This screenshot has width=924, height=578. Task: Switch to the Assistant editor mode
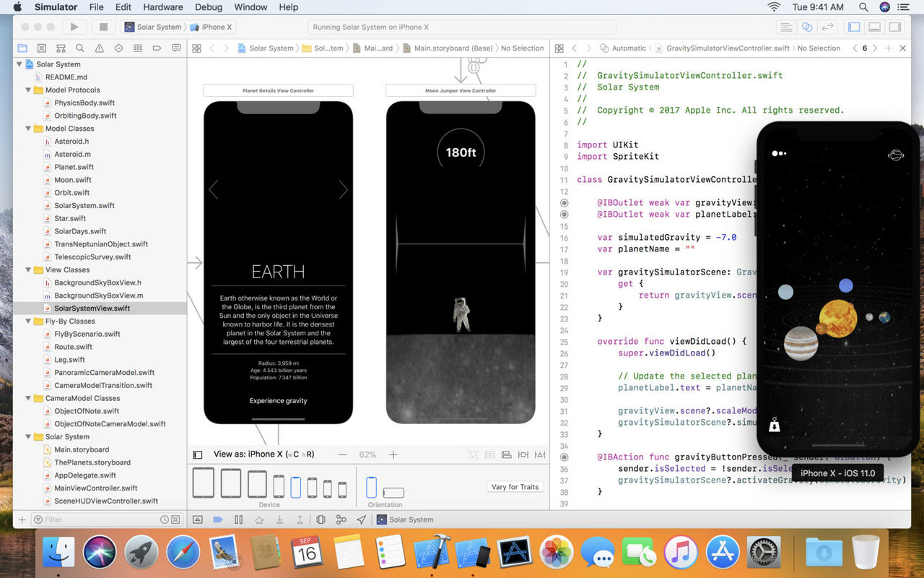pos(807,27)
